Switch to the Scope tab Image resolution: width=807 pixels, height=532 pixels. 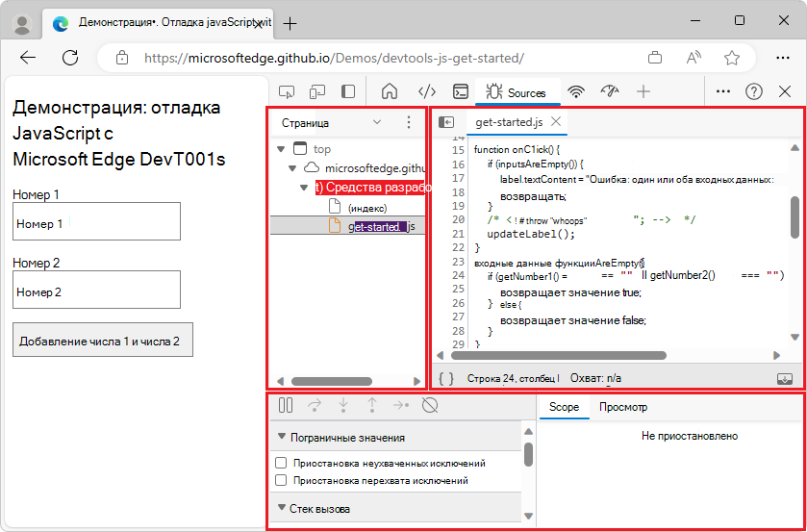click(564, 407)
